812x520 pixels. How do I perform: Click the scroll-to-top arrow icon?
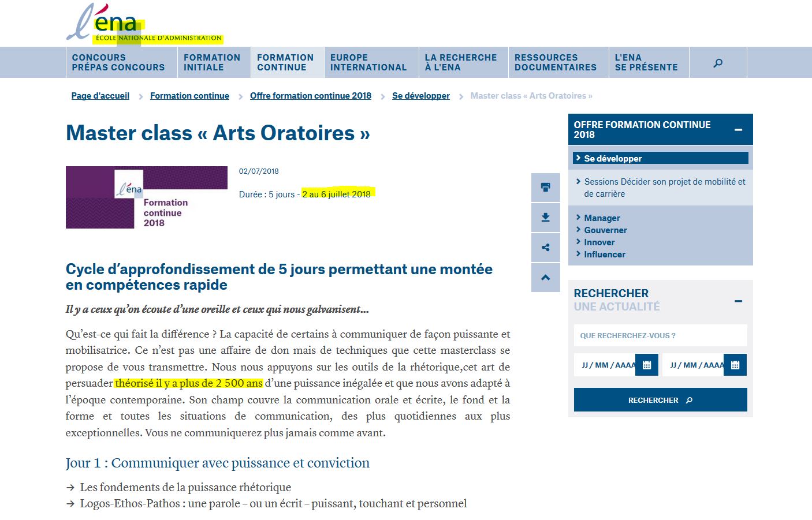click(x=545, y=278)
